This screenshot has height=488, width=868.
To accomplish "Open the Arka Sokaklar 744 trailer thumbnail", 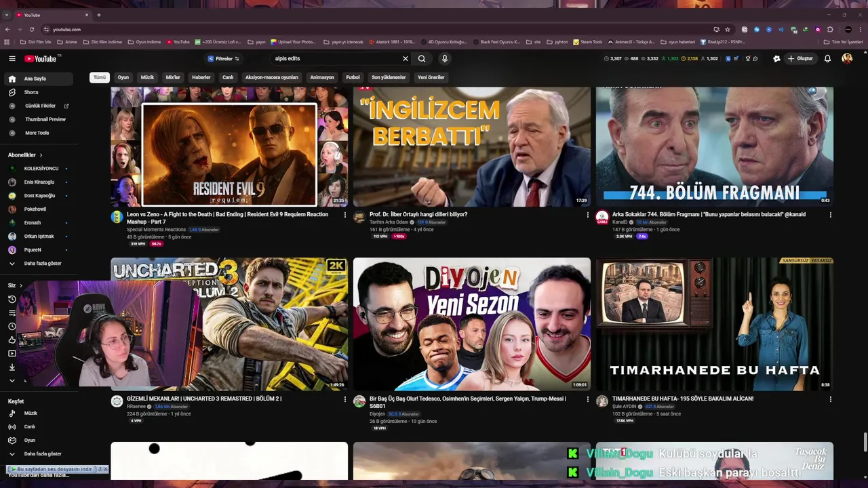I will 714,146.
